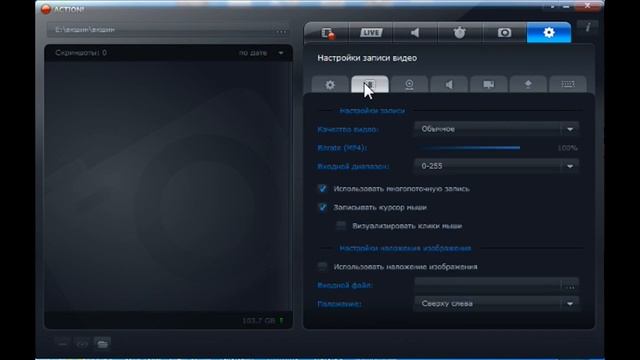Click the middle icon in bottom-left icon group
Image resolution: width=640 pixels, height=360 pixels.
point(82,344)
